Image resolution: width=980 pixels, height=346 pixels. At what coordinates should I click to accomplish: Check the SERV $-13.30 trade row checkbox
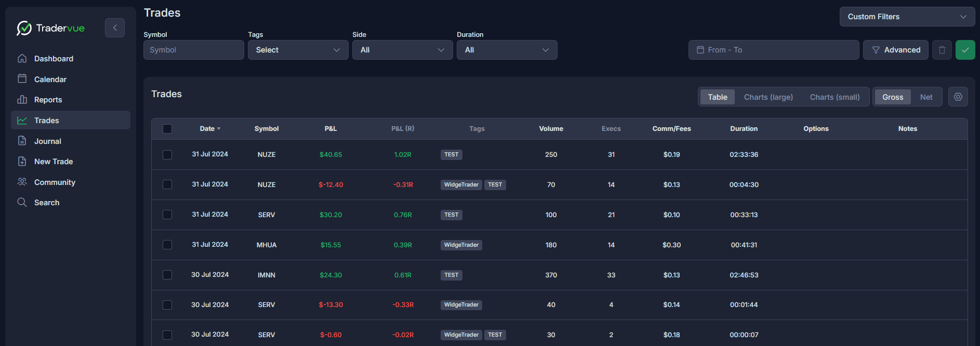pyautogui.click(x=167, y=305)
